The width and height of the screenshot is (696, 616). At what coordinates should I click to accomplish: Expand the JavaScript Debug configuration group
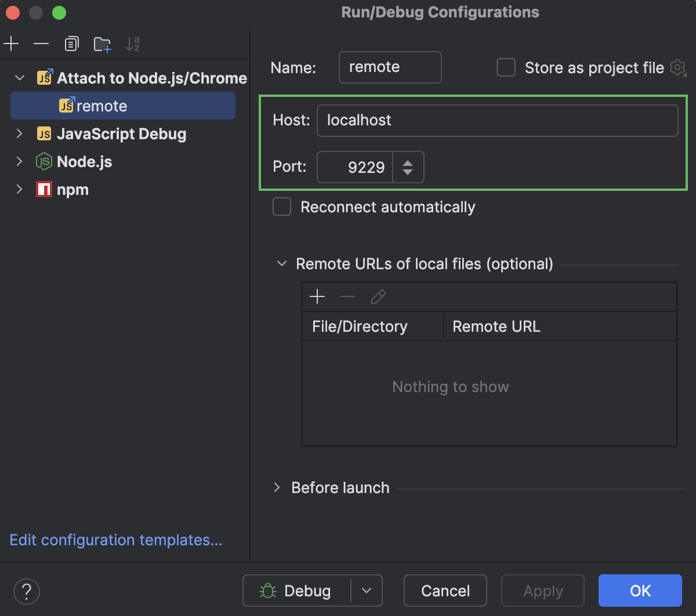20,134
